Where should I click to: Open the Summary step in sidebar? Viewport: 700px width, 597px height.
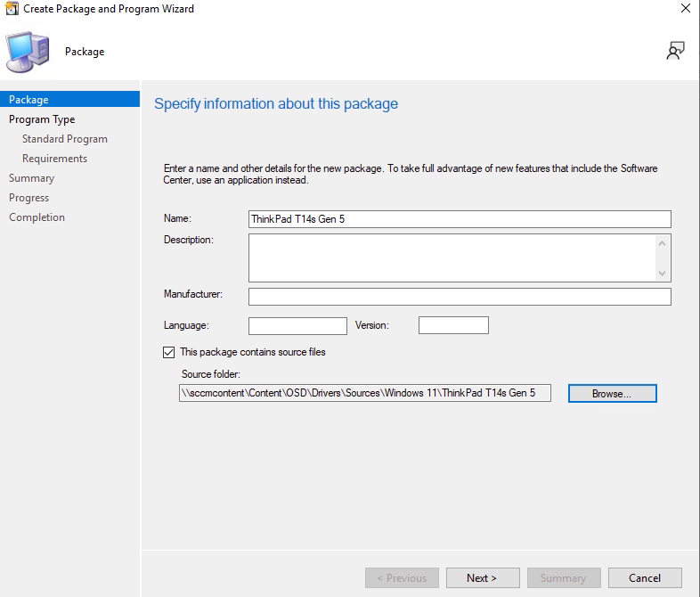(32, 178)
